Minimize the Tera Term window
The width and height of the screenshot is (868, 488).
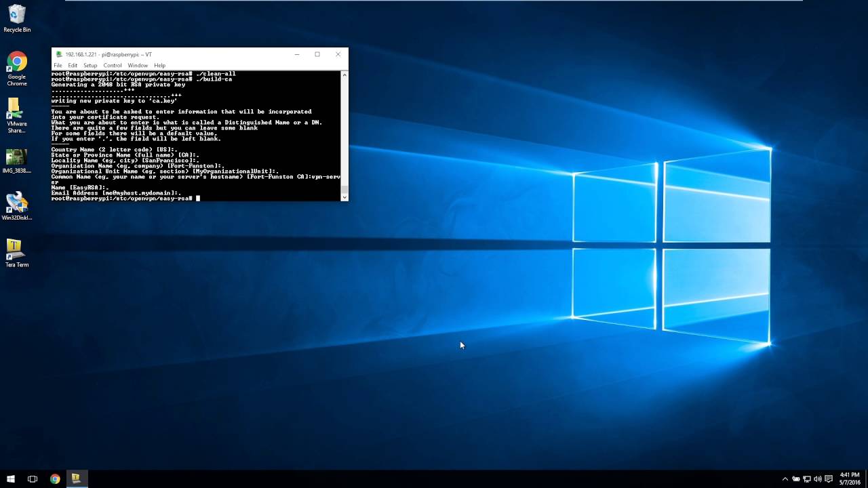(x=297, y=54)
